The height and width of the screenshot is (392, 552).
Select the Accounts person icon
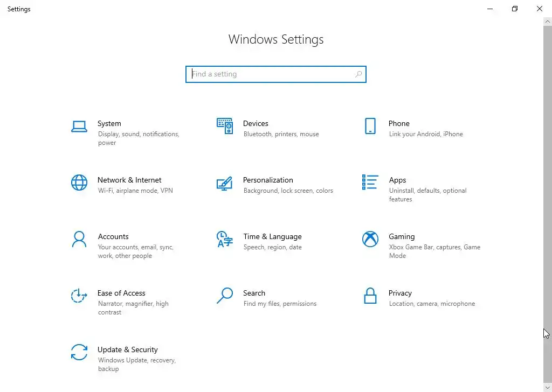point(79,239)
